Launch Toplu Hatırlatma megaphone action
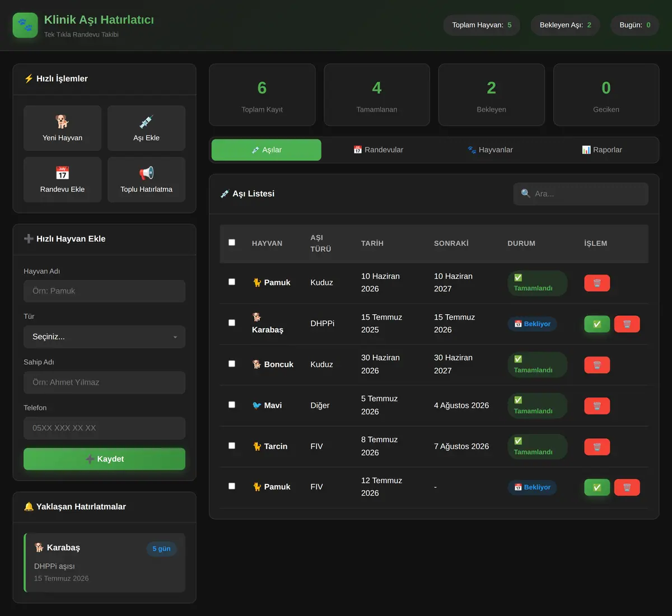Screen dimensions: 672x616 (x=146, y=180)
